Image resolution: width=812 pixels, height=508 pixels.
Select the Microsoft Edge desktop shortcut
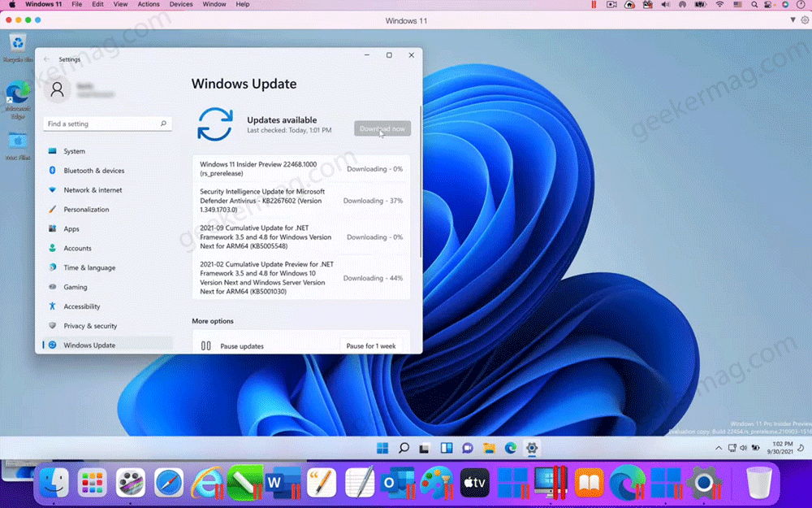18,100
